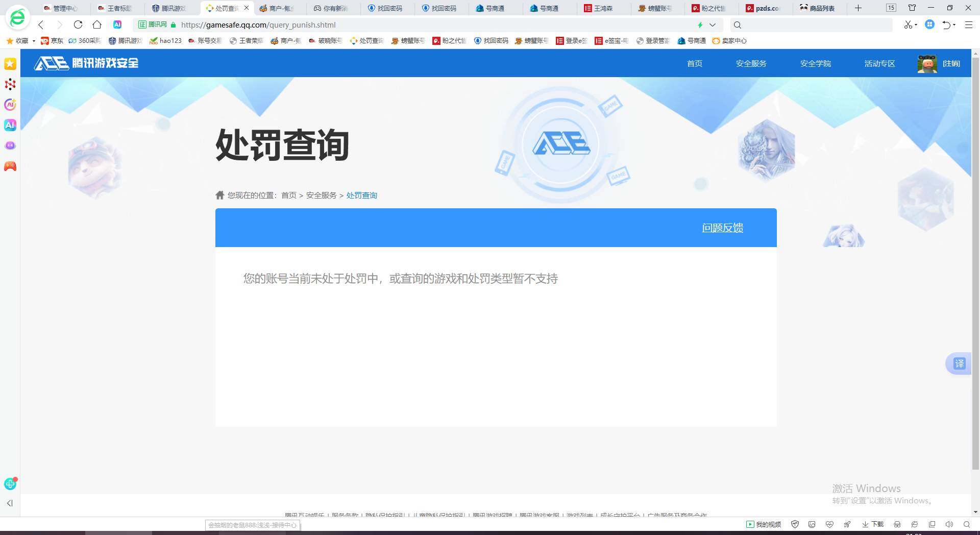Open the red network dots sidebar icon
The width and height of the screenshot is (980, 535).
pos(10,84)
